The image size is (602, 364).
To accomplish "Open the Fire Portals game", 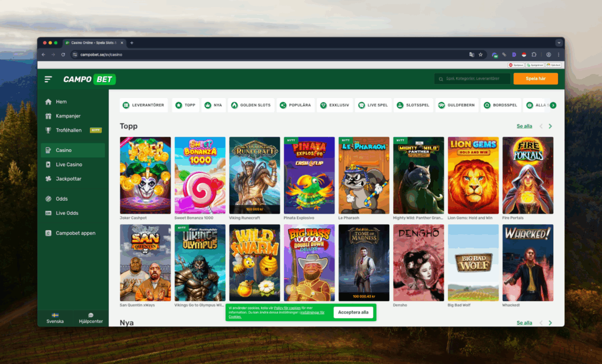I will point(528,176).
